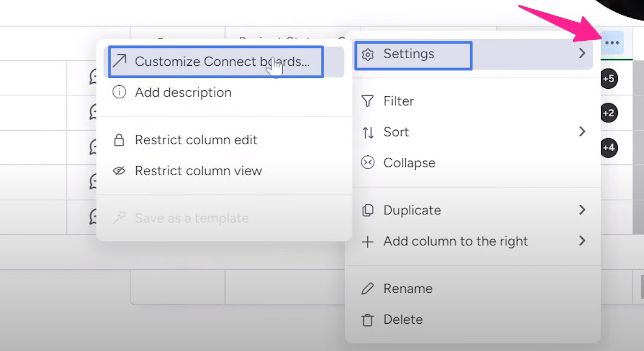Click the +5 people count badge
The height and width of the screenshot is (351, 644).
609,78
